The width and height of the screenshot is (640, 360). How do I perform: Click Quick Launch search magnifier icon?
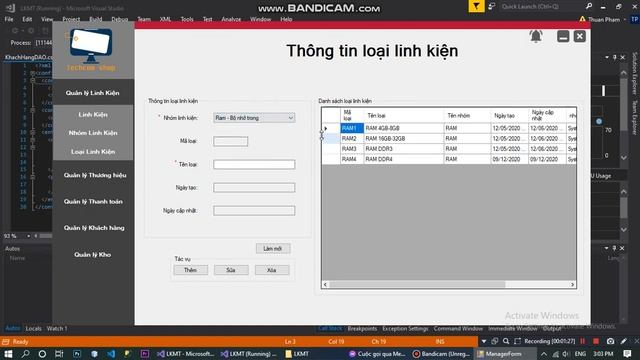[x=589, y=6]
